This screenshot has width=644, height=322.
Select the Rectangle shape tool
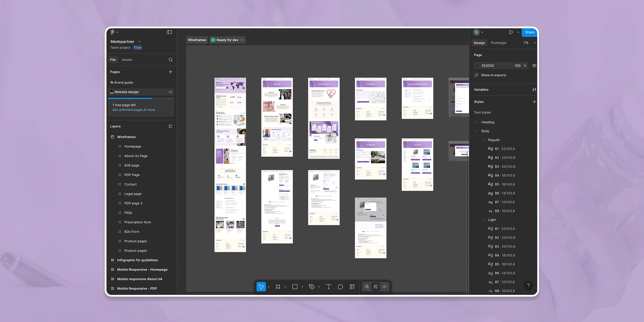(x=295, y=287)
